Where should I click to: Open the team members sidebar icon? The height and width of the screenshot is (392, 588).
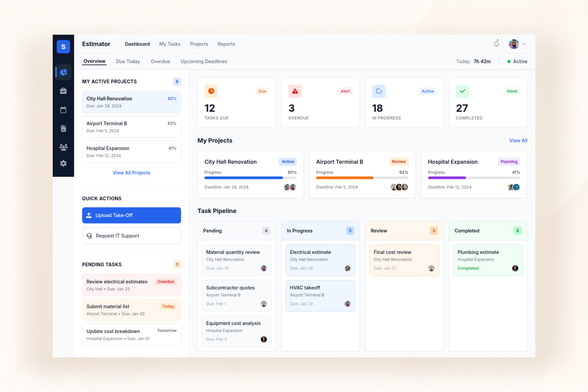pyautogui.click(x=63, y=147)
